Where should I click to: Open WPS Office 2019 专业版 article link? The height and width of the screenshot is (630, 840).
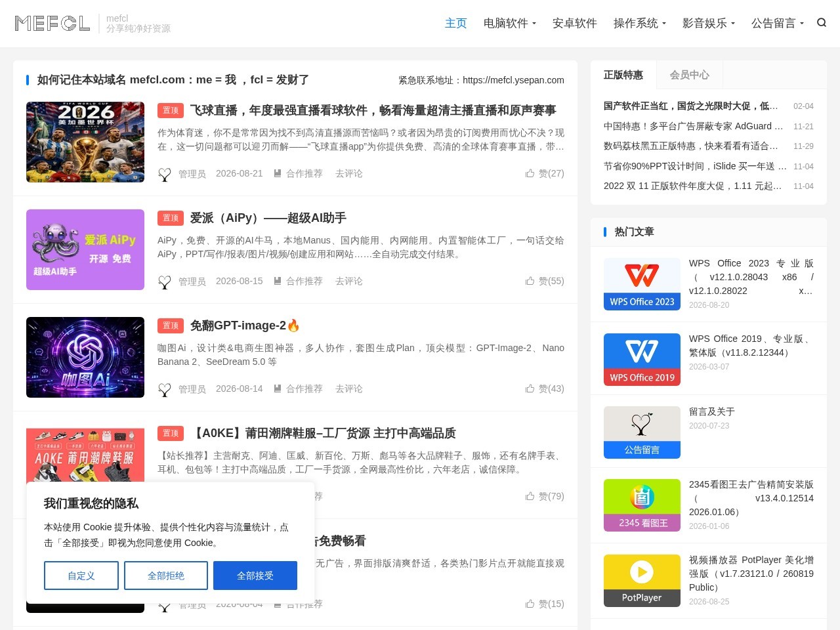tap(751, 346)
